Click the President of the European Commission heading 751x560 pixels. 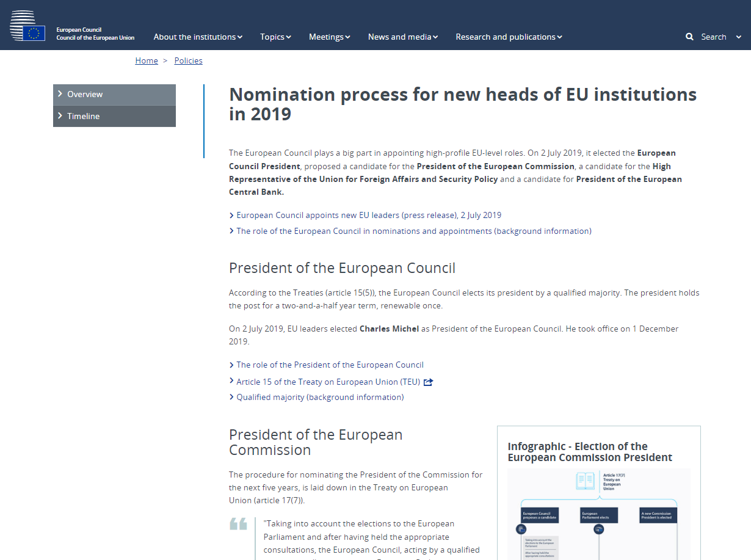click(x=316, y=442)
